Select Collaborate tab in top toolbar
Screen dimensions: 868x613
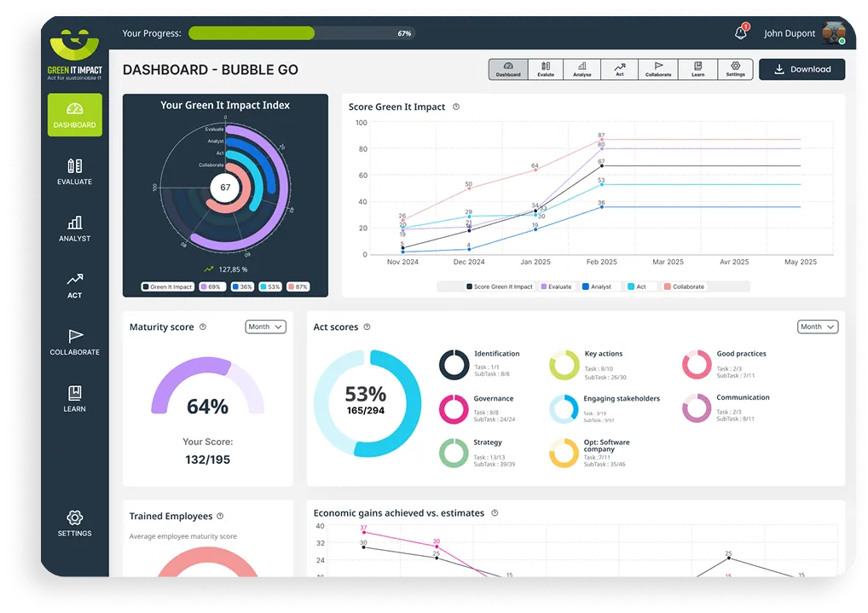click(658, 69)
